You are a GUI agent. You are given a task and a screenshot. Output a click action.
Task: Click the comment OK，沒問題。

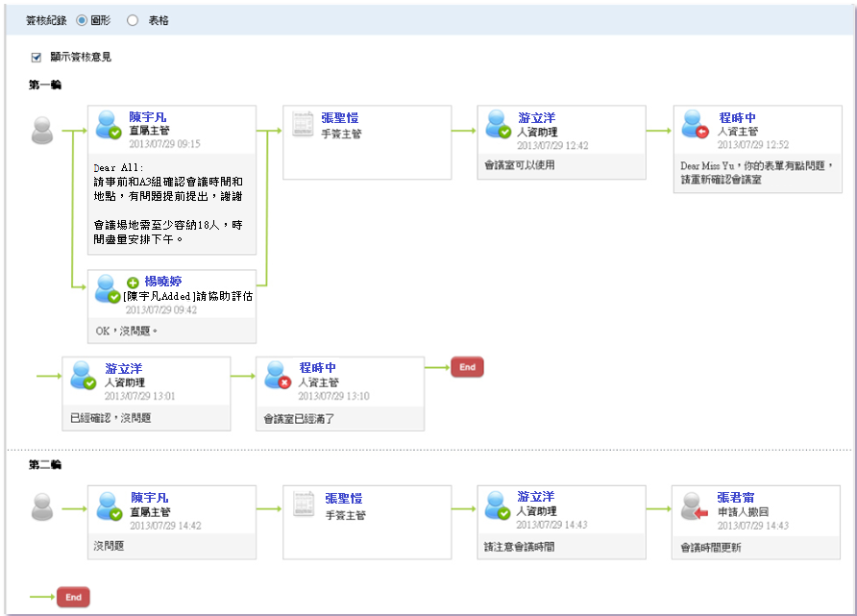(126, 331)
